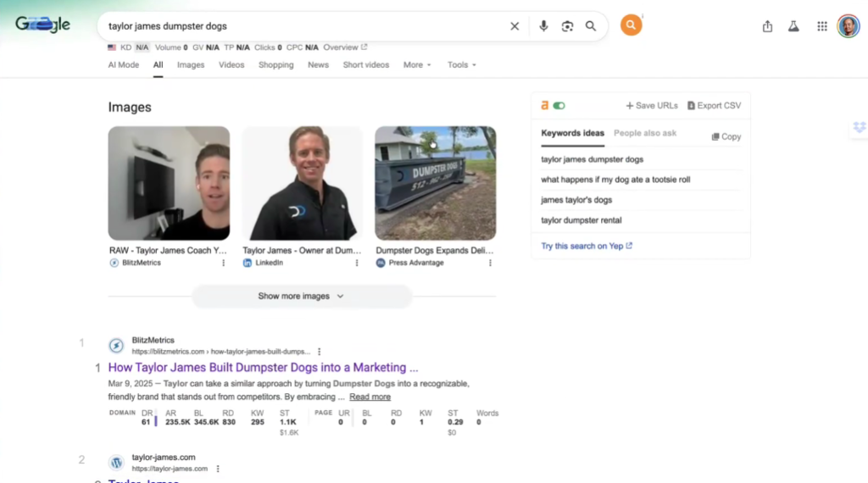Open Google Lens image search

click(567, 26)
